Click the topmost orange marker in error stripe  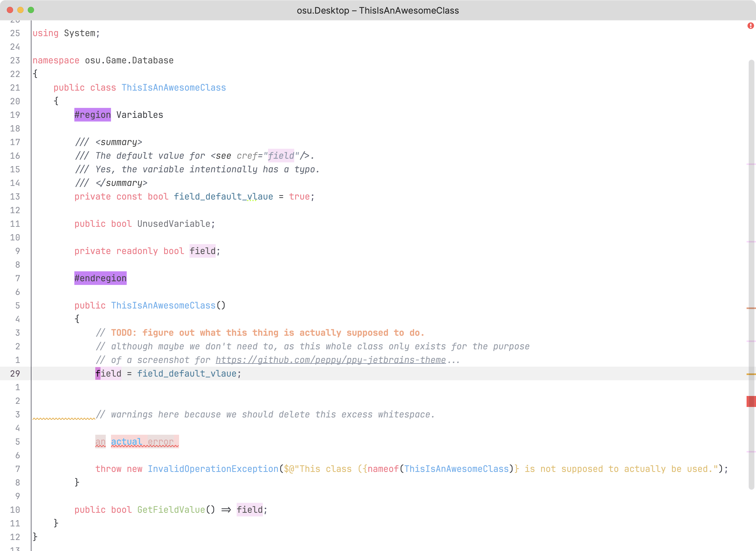(751, 308)
